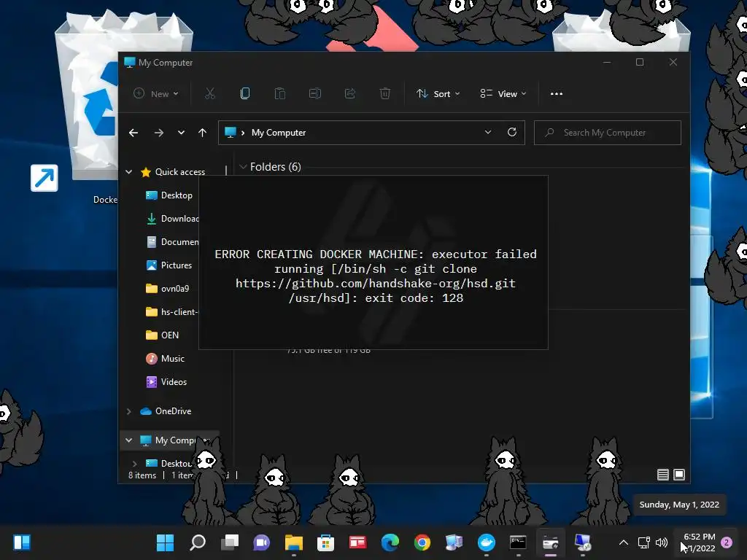The image size is (747, 560).
Task: Switch to details view layout icon
Action: point(662,475)
